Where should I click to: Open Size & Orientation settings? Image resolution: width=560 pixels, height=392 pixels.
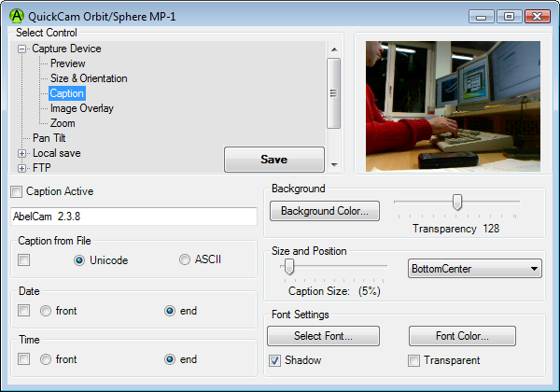click(x=89, y=78)
